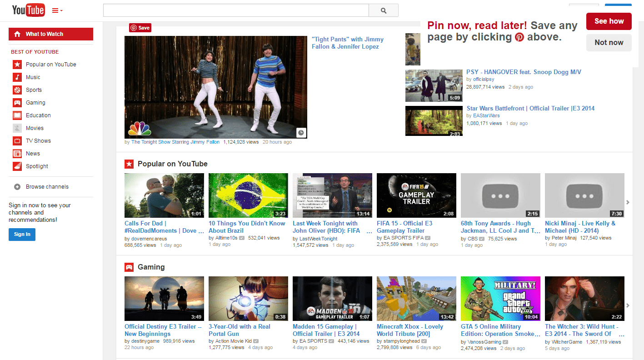644x360 pixels.
Task: Open Education category label in sidebar
Action: (x=38, y=115)
